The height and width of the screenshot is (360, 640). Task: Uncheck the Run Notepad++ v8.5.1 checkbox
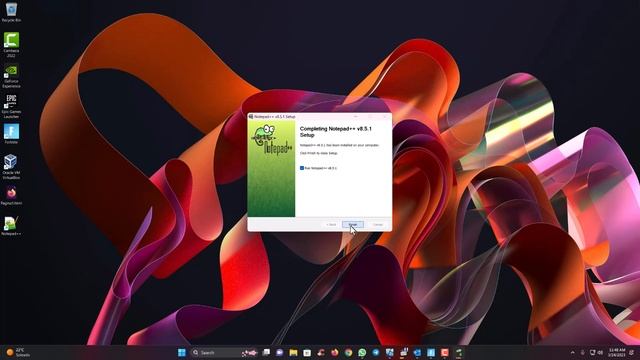coord(302,168)
